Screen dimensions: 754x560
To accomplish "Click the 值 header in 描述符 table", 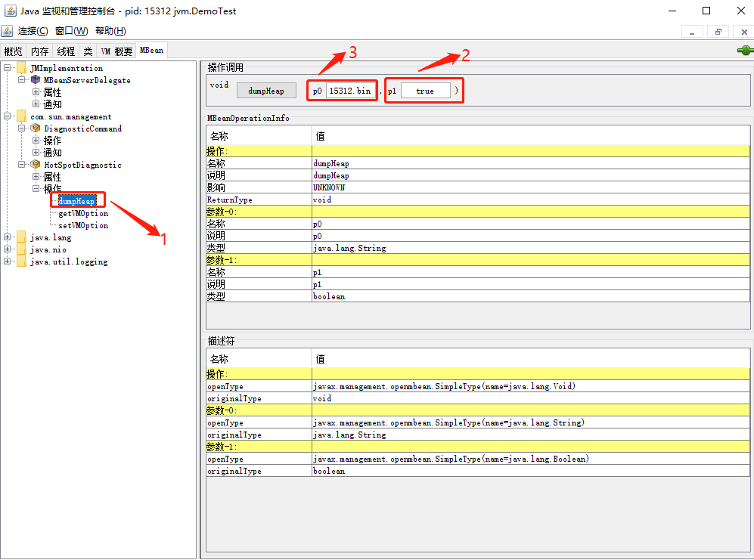I will [530, 358].
